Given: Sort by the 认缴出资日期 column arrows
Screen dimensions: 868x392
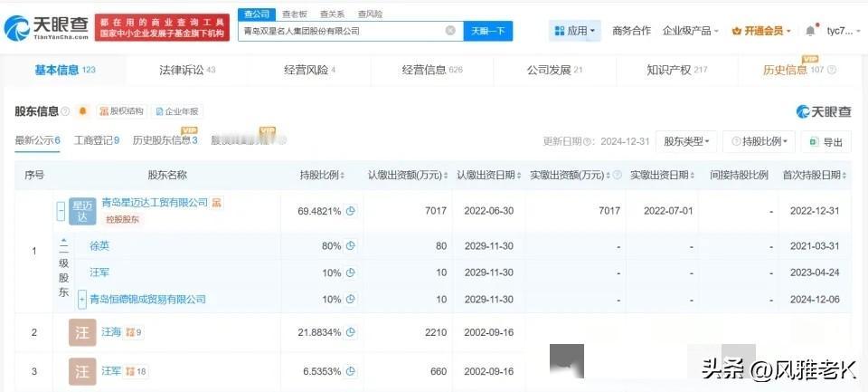Looking at the screenshot, I should [519, 176].
